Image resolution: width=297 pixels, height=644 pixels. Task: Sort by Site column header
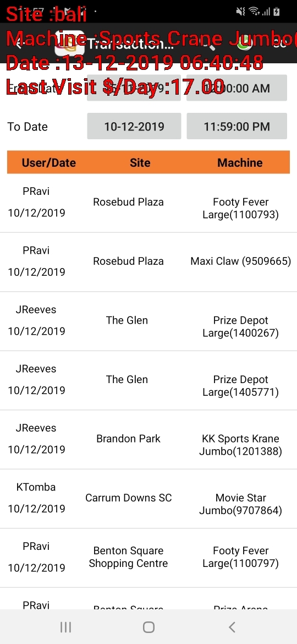click(140, 162)
